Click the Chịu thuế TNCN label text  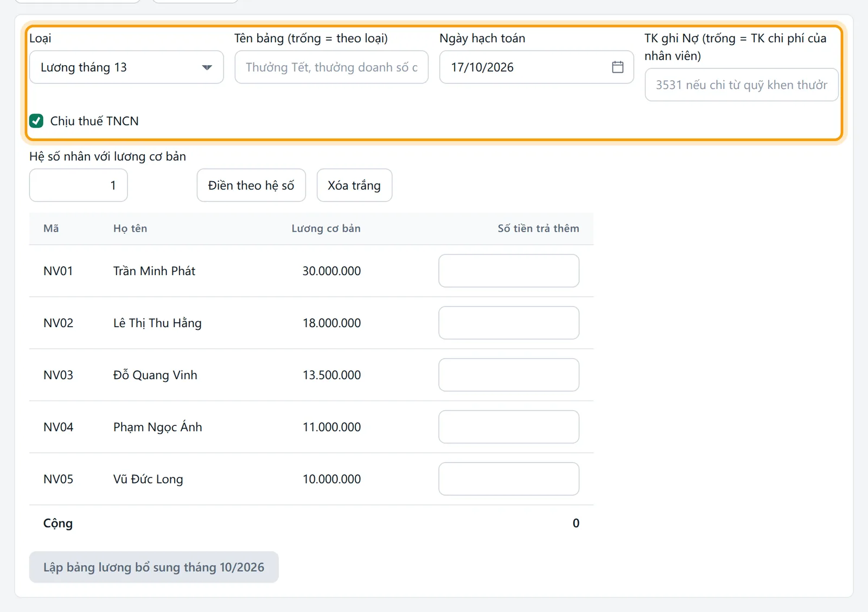click(x=94, y=121)
